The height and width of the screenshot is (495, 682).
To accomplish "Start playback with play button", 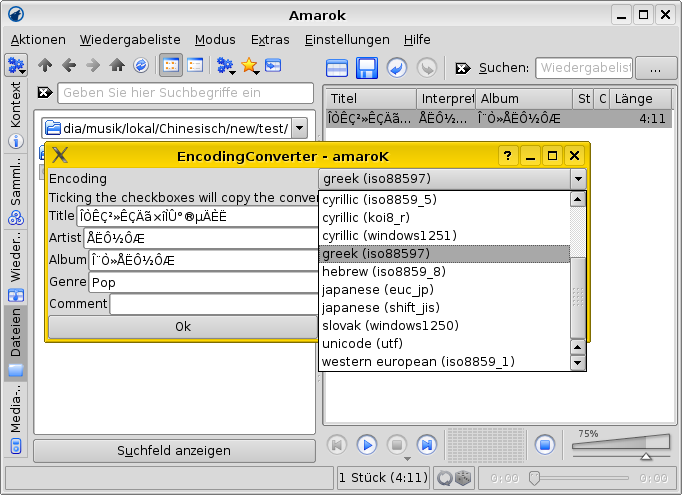I will coord(367,445).
